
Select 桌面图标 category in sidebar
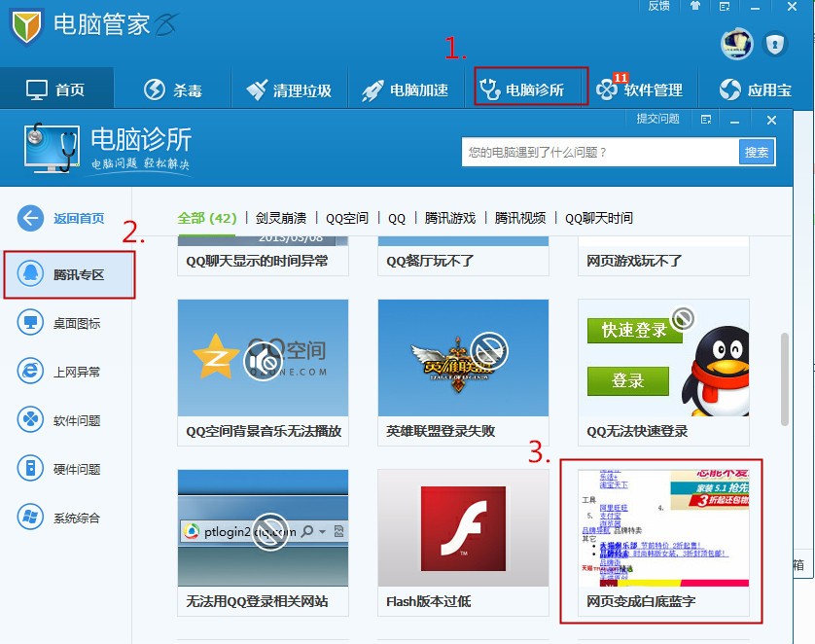(66, 323)
